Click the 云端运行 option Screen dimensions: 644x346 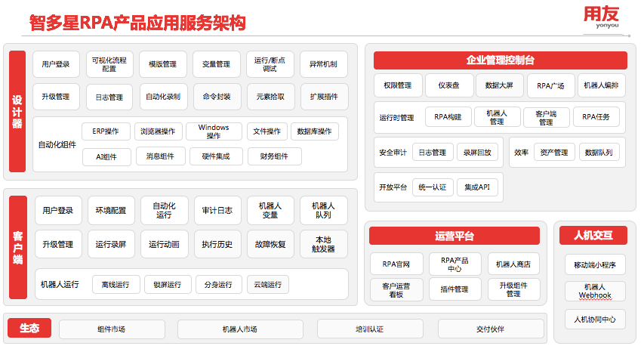tap(268, 285)
